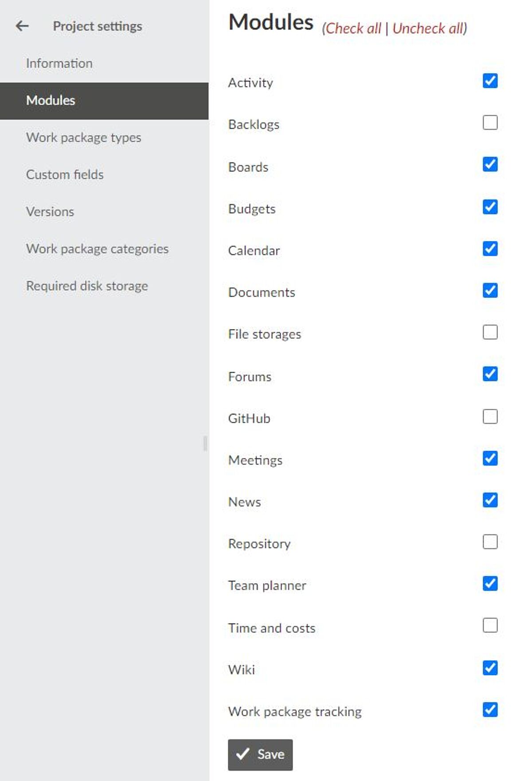Open the Versions settings section
Image resolution: width=532 pixels, height=781 pixels.
(50, 212)
